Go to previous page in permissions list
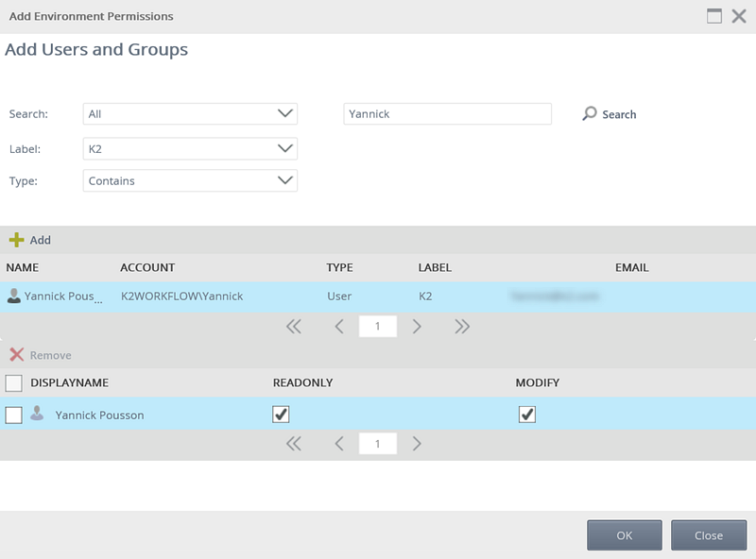Image resolution: width=756 pixels, height=559 pixels. (339, 444)
